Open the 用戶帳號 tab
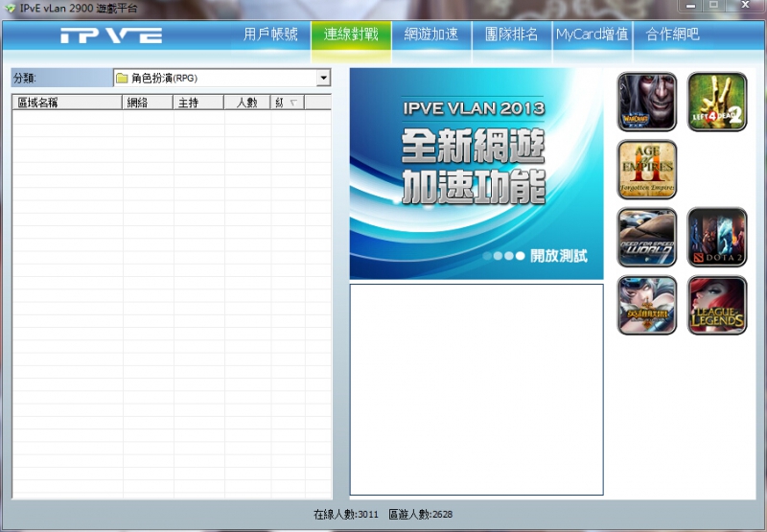767x532 pixels. click(x=270, y=35)
